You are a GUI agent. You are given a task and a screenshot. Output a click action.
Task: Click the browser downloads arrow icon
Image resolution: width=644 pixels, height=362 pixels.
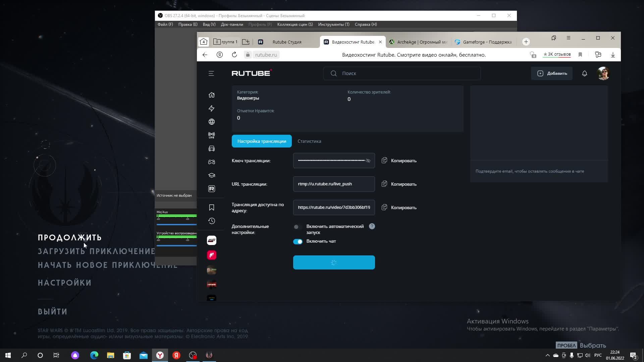[x=612, y=55]
